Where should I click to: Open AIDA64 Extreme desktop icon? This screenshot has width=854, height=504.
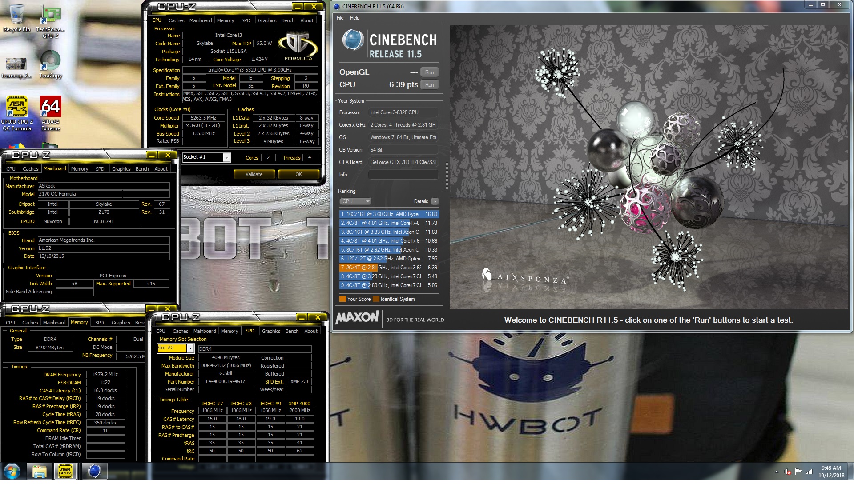[51, 113]
